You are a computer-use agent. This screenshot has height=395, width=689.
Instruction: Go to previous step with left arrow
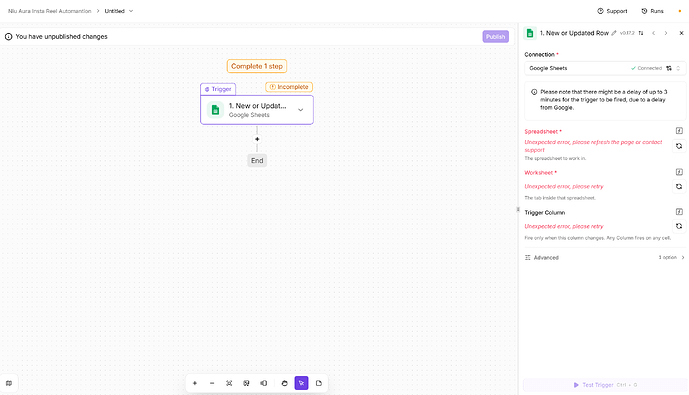653,33
